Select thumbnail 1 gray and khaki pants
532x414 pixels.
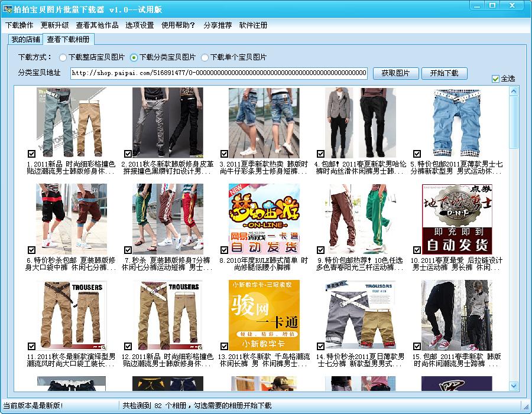click(72, 123)
